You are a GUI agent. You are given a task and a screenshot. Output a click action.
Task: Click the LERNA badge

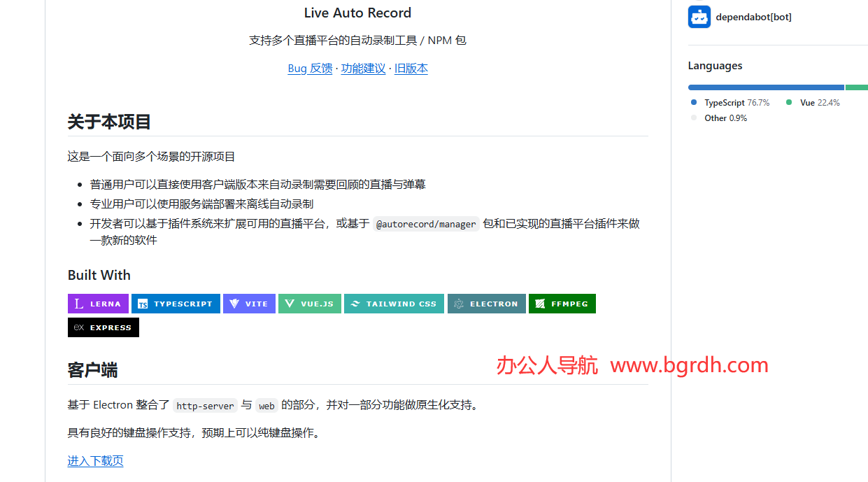coord(98,303)
